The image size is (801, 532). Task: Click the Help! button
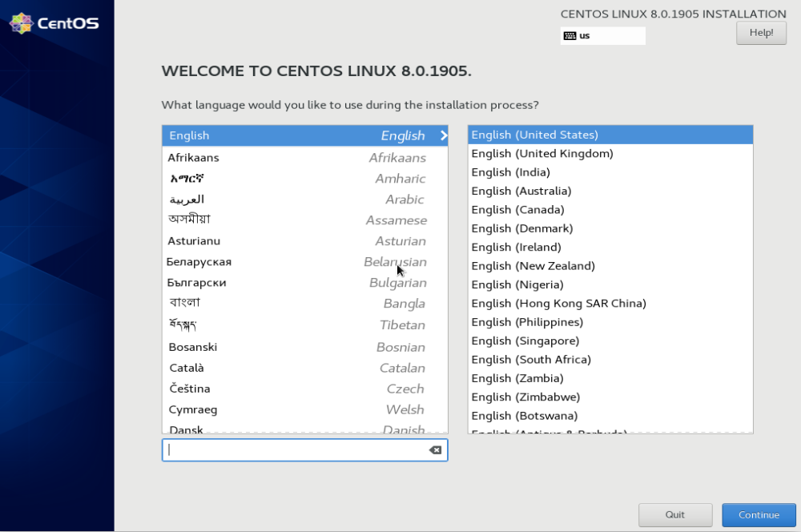760,32
